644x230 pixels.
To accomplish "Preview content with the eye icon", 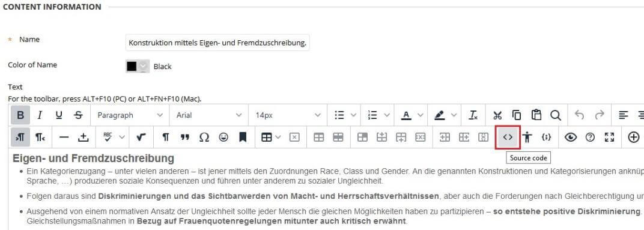I will [x=571, y=138].
